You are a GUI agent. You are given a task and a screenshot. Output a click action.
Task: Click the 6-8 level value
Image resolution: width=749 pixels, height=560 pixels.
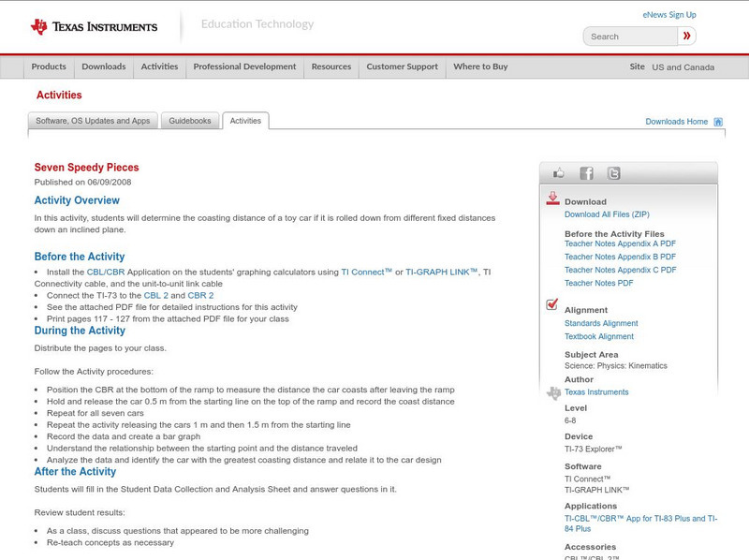click(x=570, y=421)
